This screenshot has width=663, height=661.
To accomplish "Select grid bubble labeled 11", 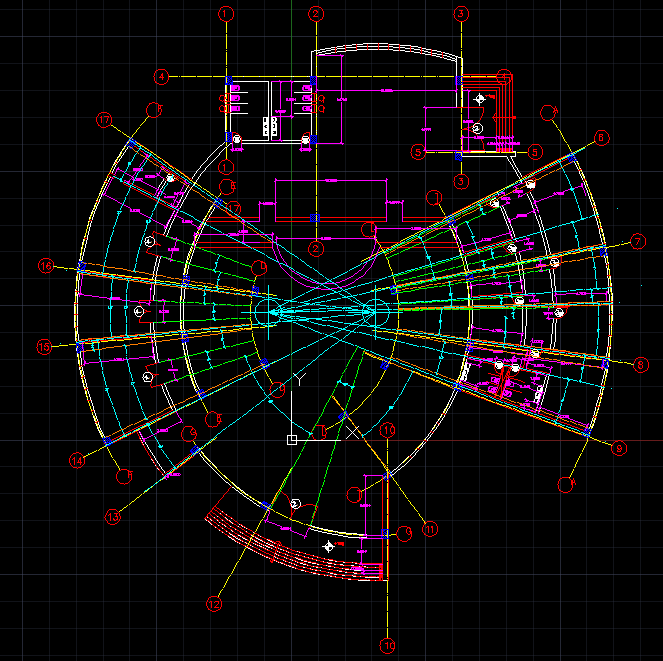I will (x=430, y=529).
